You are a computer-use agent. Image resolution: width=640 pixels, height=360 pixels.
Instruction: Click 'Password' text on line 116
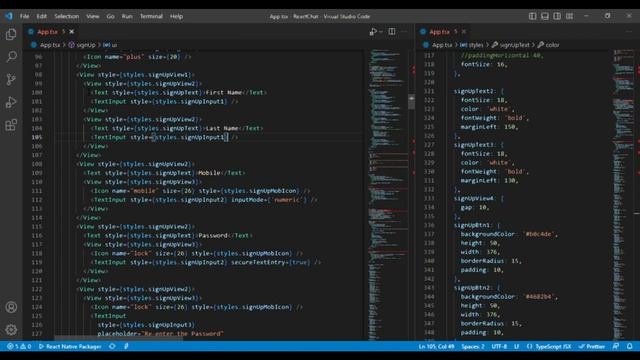pos(213,236)
